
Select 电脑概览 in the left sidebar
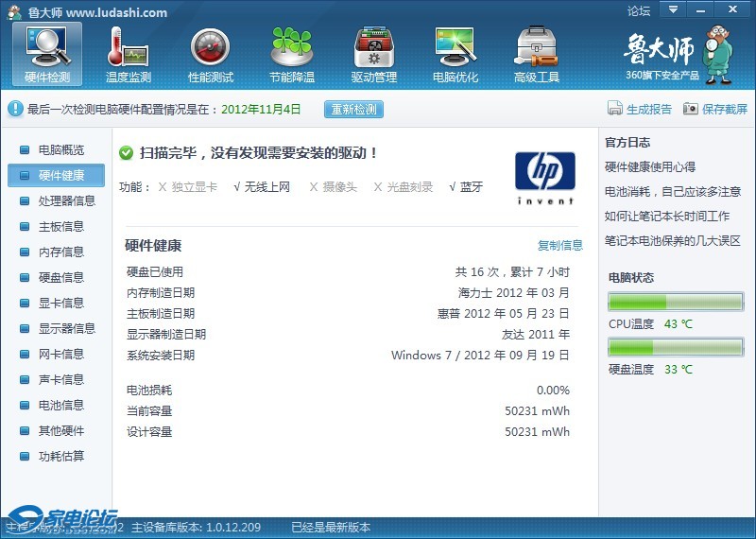pos(60,149)
